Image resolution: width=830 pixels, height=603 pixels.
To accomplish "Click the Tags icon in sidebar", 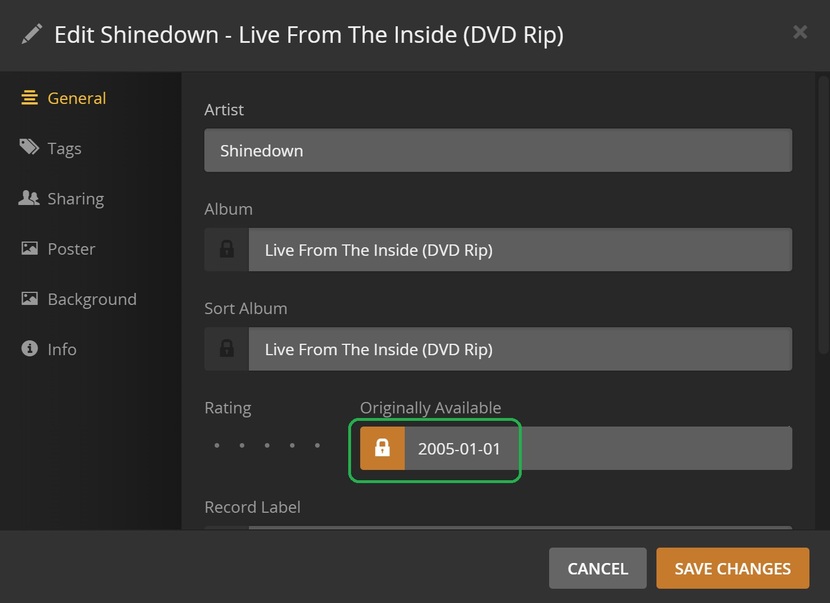I will point(30,147).
